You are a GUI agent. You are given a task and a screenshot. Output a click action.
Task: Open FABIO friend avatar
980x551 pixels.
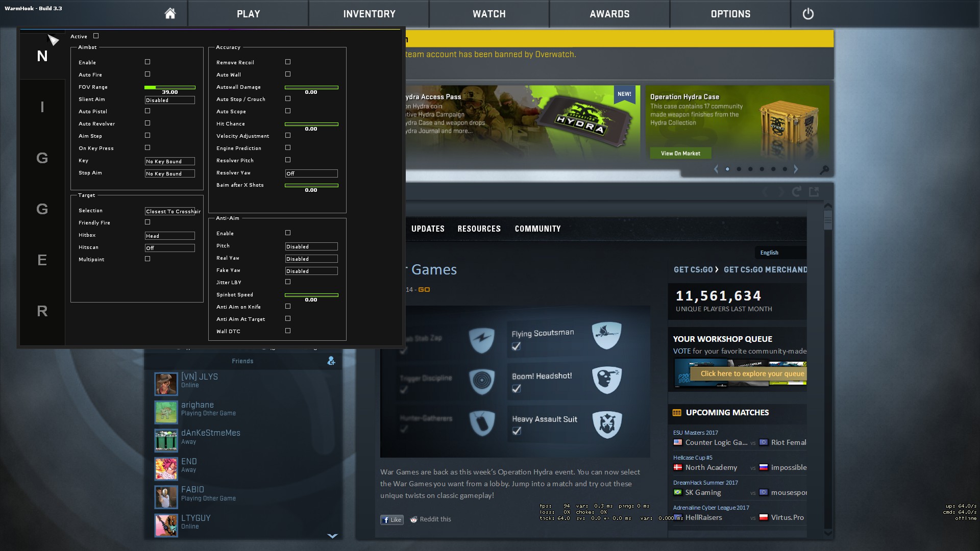click(166, 497)
